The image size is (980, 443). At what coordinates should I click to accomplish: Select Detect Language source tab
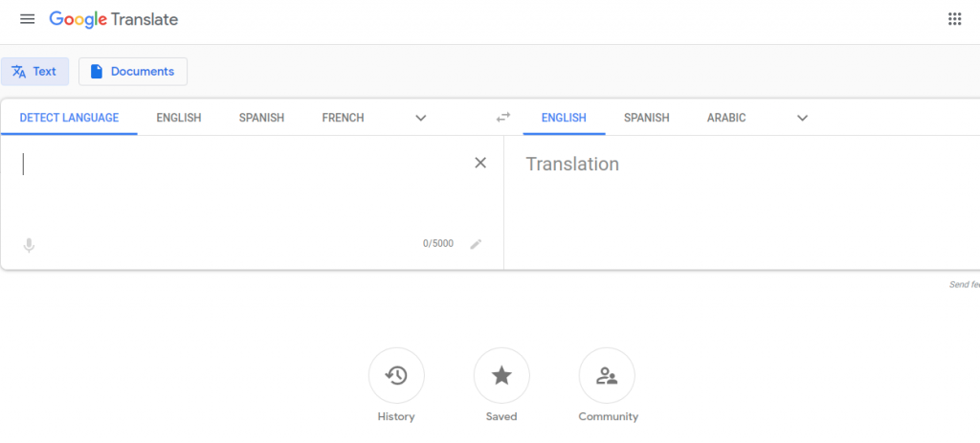pos(69,118)
